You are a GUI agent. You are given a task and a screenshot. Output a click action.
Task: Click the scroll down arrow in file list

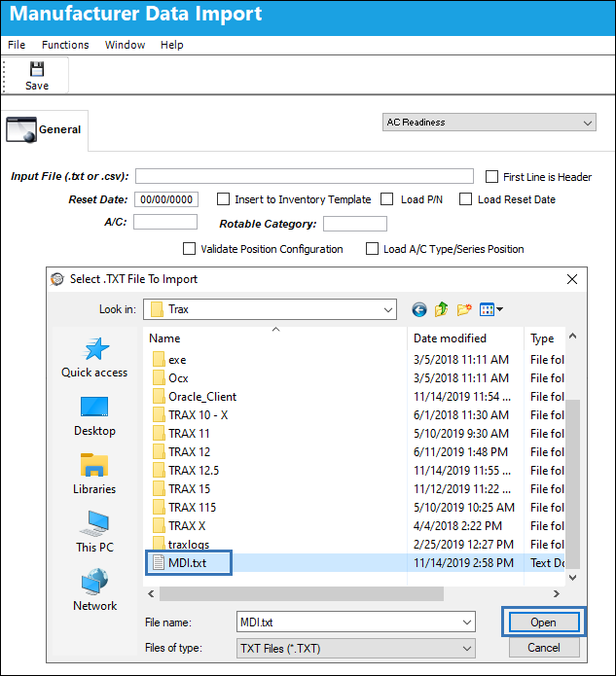tap(572, 577)
